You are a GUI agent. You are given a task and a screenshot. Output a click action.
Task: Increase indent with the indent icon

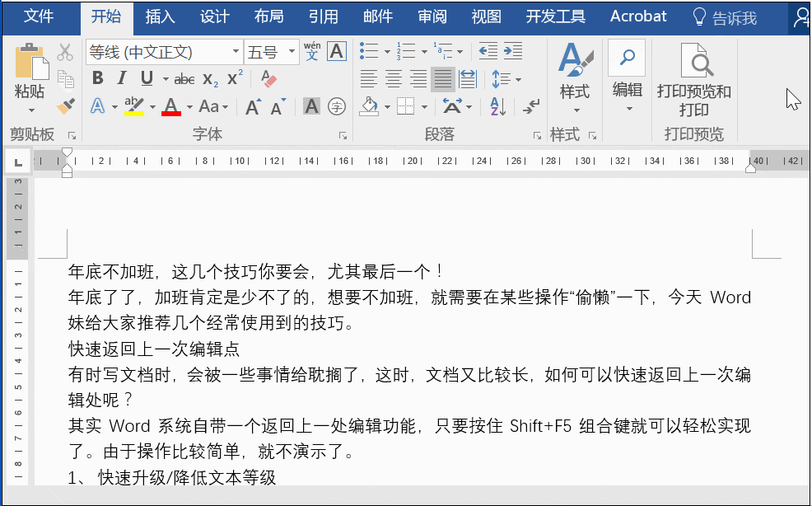tap(513, 51)
